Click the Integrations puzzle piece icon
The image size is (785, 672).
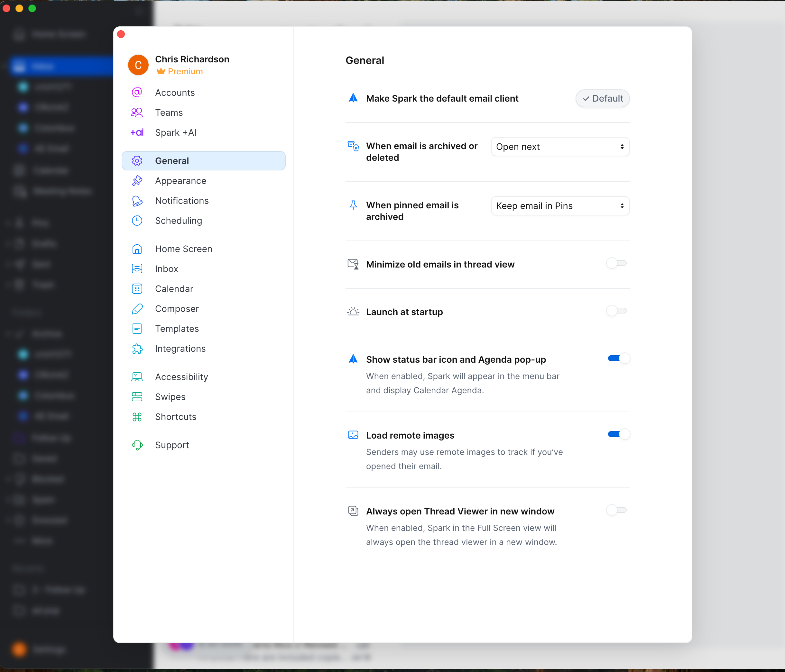137,349
